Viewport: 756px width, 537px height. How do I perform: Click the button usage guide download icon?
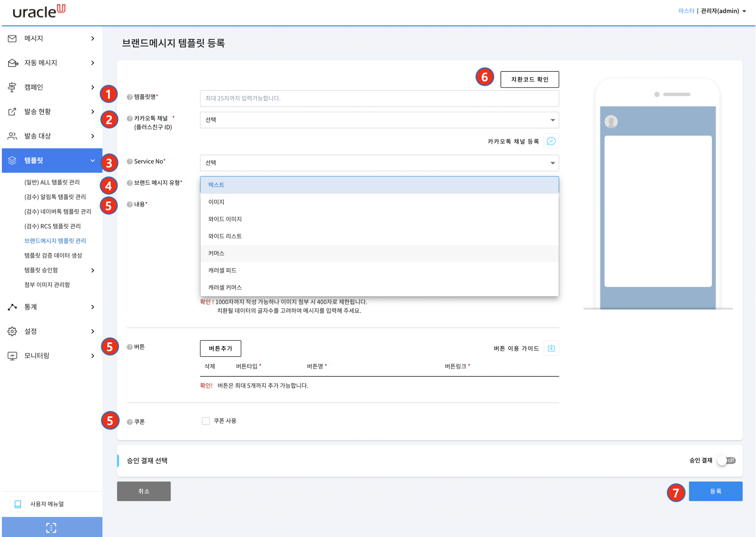click(x=551, y=348)
